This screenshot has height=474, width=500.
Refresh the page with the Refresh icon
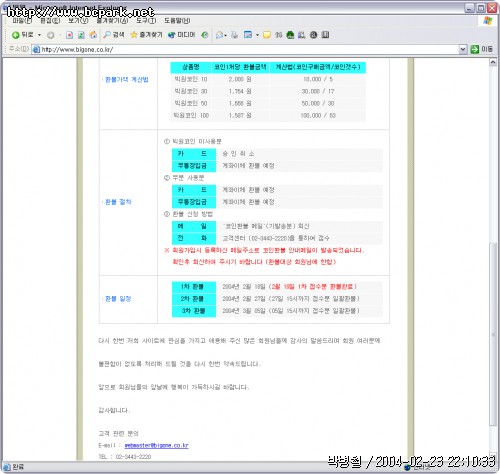(81, 35)
